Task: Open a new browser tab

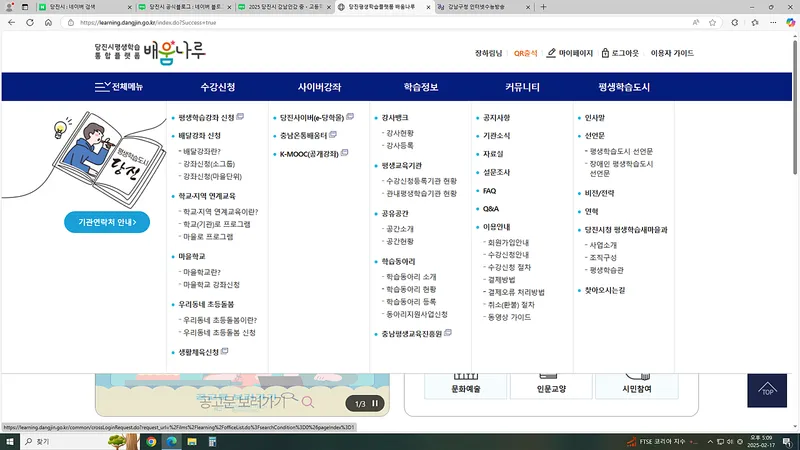Action: pos(543,6)
